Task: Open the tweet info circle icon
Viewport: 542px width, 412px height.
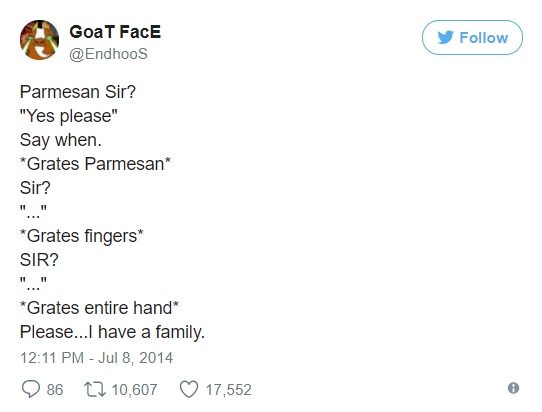Action: click(x=513, y=388)
